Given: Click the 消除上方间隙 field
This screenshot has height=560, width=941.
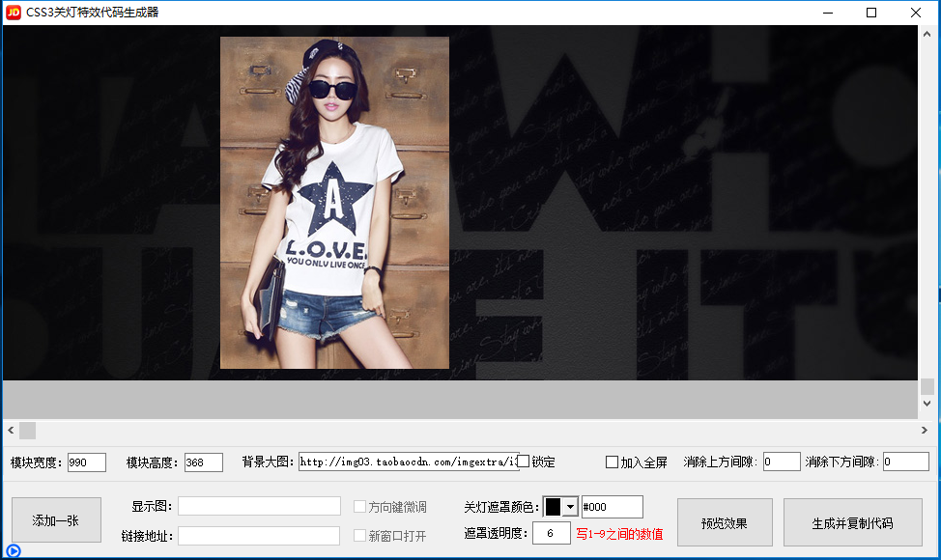Looking at the screenshot, I should (782, 462).
